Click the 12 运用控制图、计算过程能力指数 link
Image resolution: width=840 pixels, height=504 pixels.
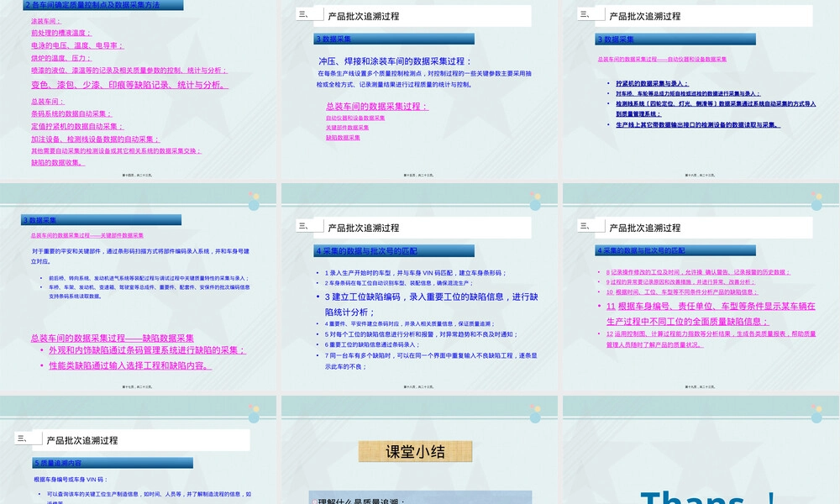[711, 339]
